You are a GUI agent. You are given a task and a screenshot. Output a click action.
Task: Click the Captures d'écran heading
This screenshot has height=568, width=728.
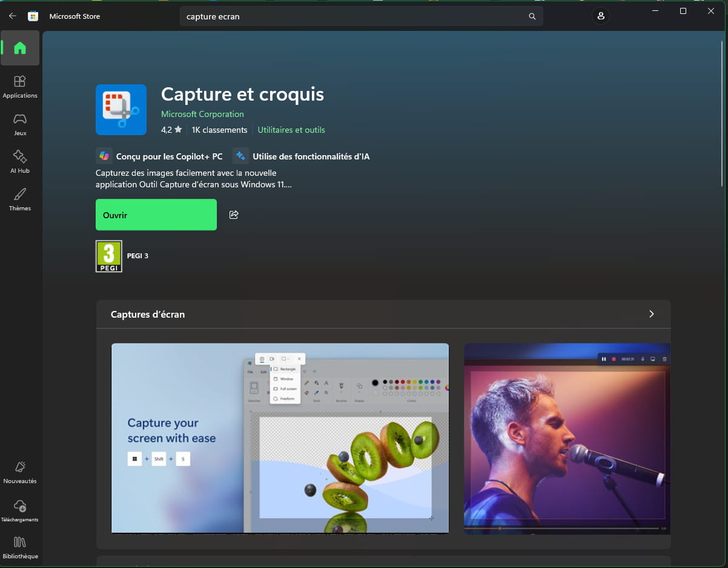[148, 314]
